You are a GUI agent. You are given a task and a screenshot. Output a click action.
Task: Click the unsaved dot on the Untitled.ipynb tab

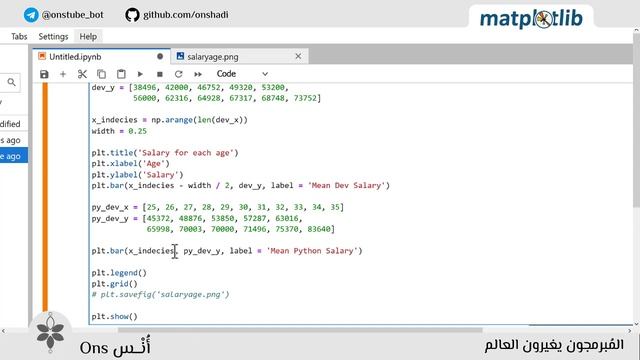click(160, 56)
